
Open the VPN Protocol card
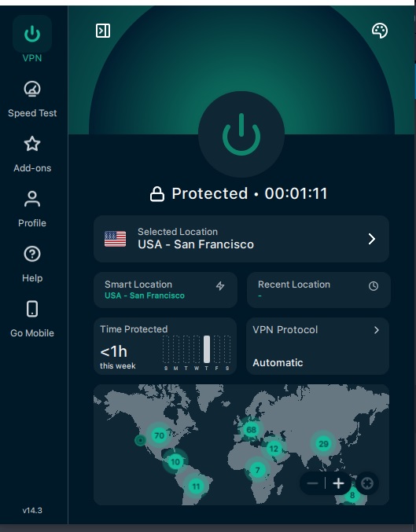318,346
